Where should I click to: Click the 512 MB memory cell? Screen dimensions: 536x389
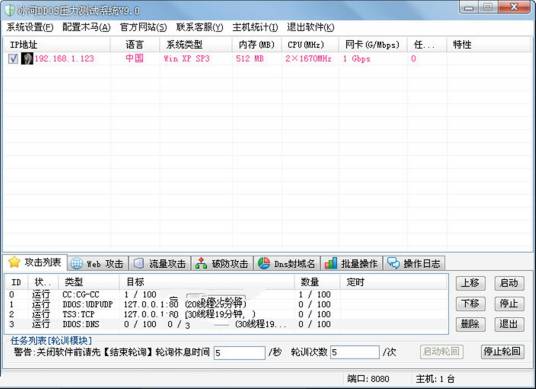click(250, 59)
